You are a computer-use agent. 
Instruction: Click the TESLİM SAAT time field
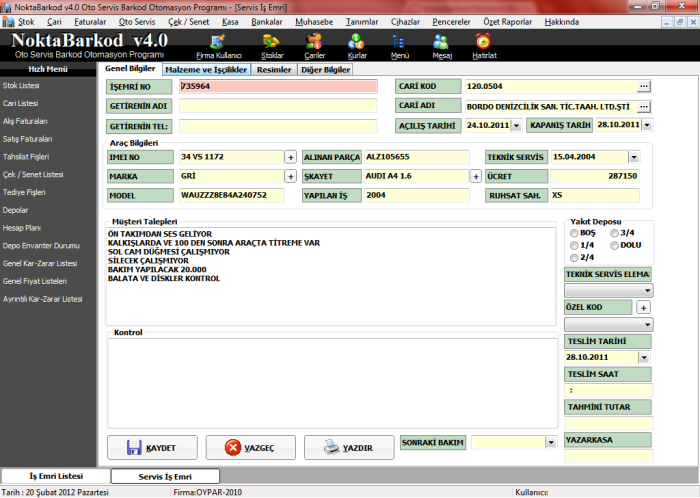608,390
